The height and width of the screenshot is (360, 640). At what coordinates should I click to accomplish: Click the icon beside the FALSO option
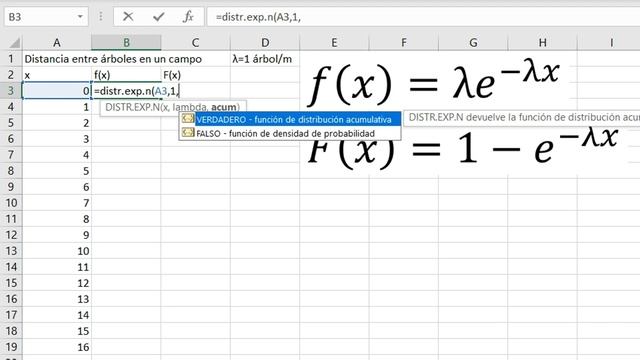(188, 133)
